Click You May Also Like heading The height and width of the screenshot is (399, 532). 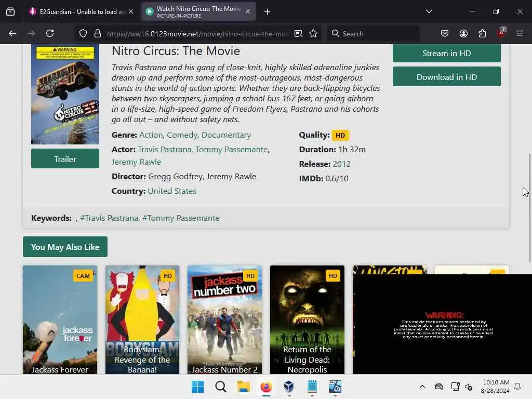pyautogui.click(x=65, y=247)
